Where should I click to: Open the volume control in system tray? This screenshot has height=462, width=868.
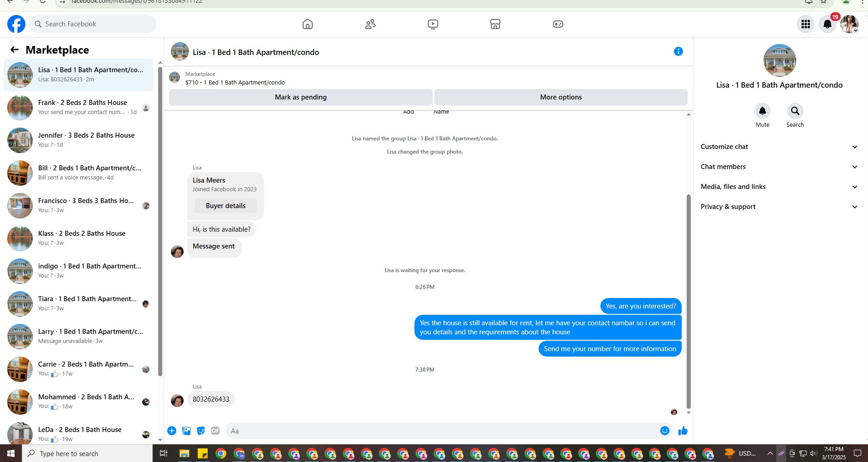[813, 453]
